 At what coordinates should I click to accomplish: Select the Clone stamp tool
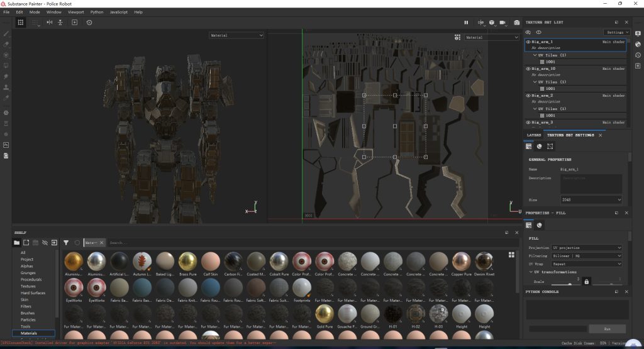(x=6, y=87)
